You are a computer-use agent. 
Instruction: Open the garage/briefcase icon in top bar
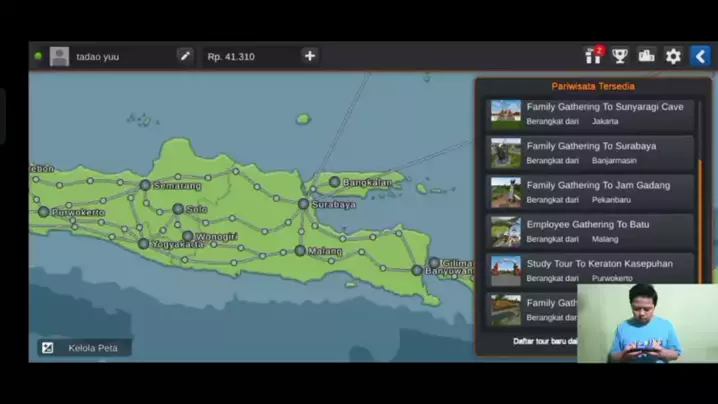tap(647, 56)
